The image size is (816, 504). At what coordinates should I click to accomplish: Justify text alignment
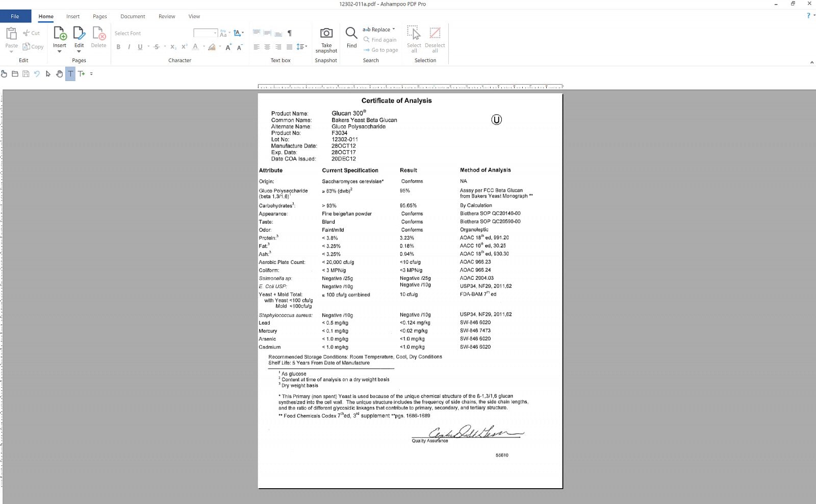pos(290,47)
